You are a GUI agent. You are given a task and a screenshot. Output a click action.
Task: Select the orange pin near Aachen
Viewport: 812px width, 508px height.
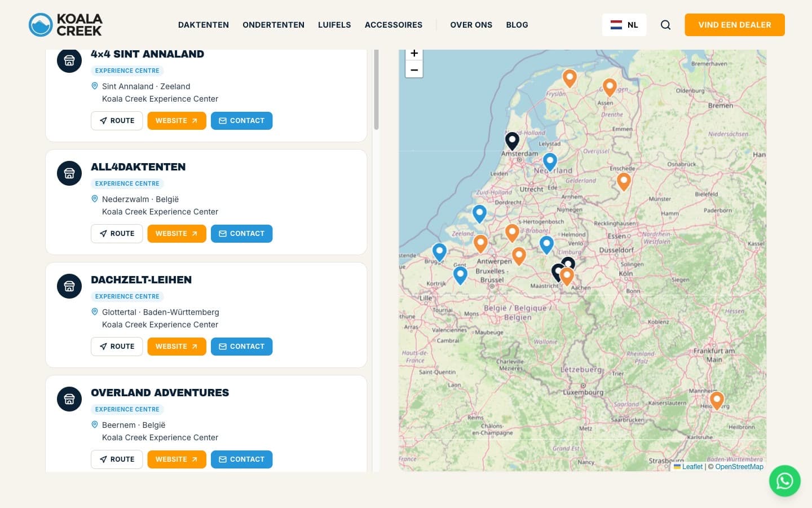(x=567, y=277)
